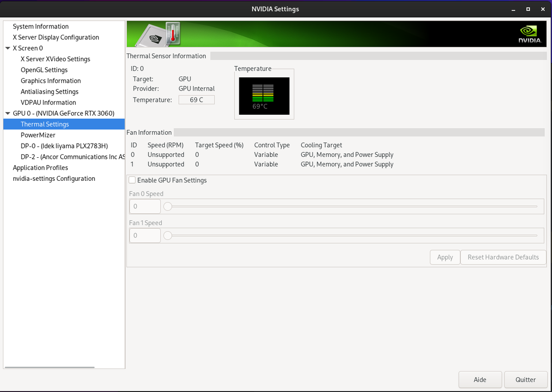This screenshot has width=552, height=392.
Task: Click the Cooling Target column header
Action: tap(322, 146)
